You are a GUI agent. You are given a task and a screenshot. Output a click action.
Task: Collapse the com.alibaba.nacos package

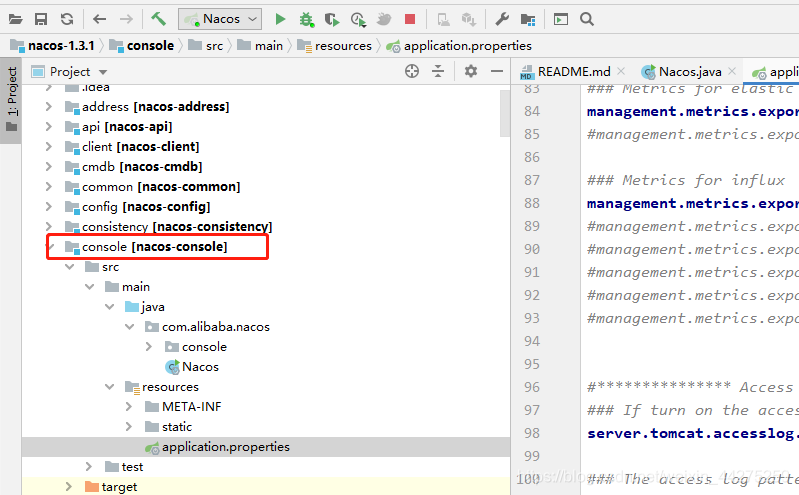(x=129, y=327)
